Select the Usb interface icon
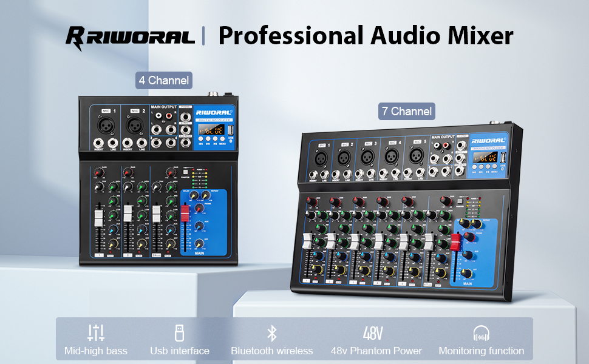Viewport: 589px width, 364px height. pyautogui.click(x=179, y=333)
